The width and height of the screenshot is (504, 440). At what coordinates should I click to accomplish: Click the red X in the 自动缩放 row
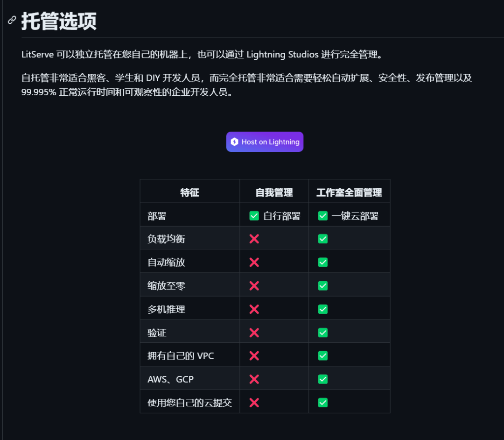point(254,262)
